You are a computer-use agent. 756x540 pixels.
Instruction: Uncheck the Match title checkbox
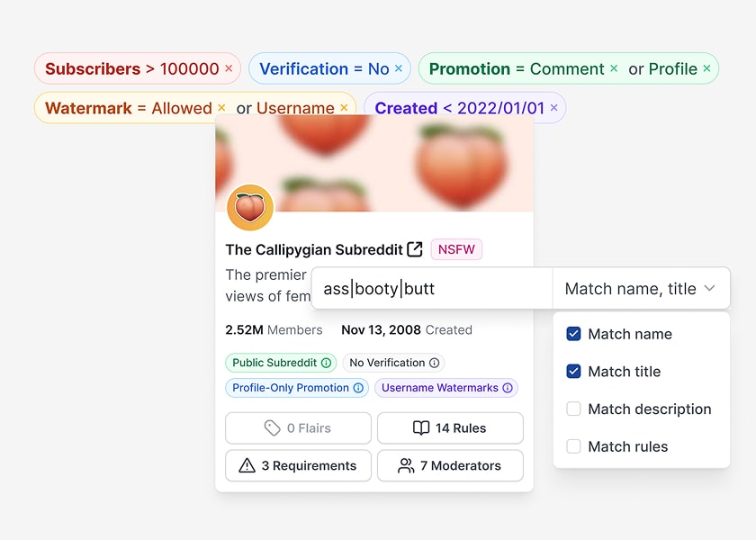(573, 371)
